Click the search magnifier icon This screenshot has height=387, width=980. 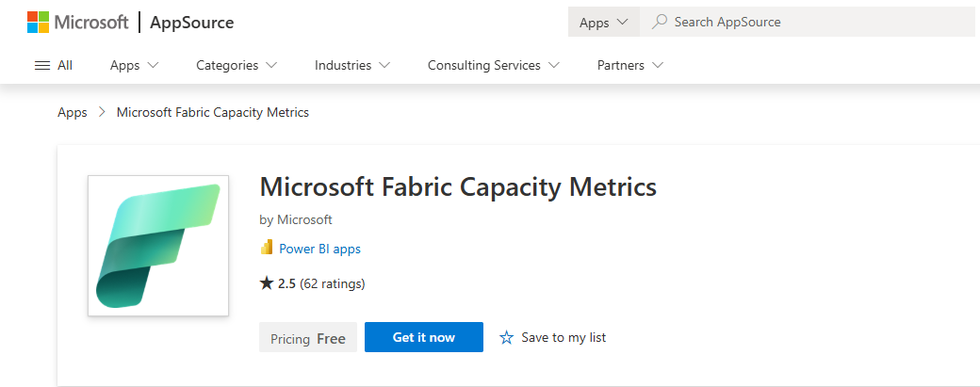660,22
